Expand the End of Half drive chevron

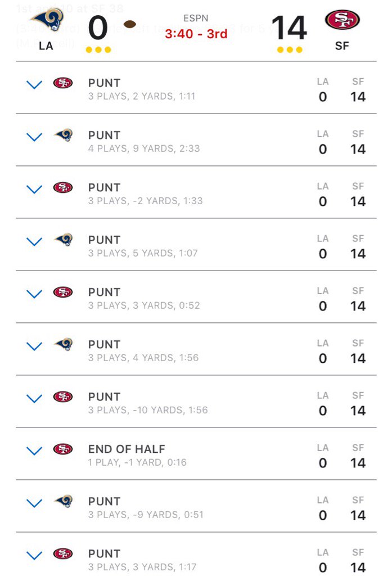34,451
